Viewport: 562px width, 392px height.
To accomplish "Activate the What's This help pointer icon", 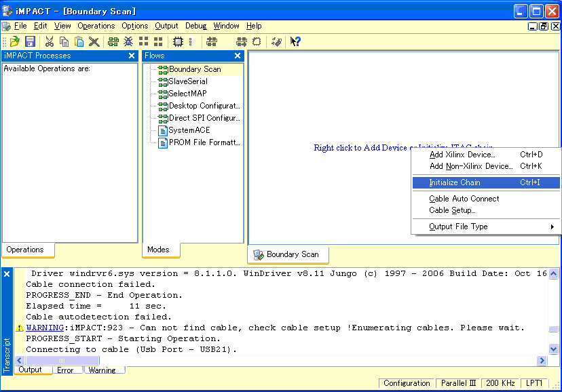I will [295, 42].
